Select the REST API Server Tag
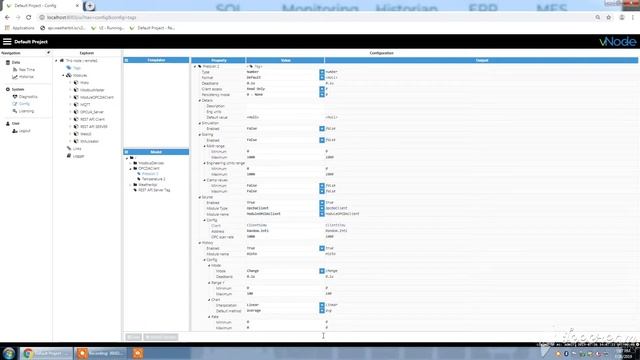 click(x=154, y=190)
